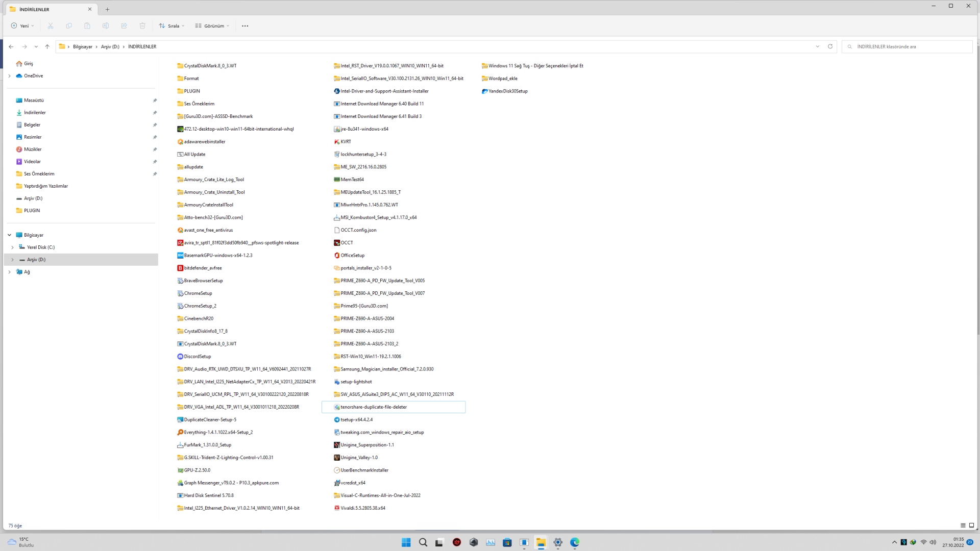Expand the OneDrive tree node
The height and width of the screenshot is (551, 980).
(x=9, y=76)
